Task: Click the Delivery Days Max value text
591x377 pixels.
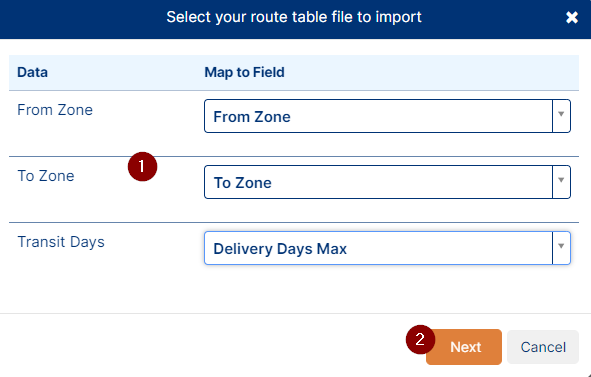Action: point(280,249)
